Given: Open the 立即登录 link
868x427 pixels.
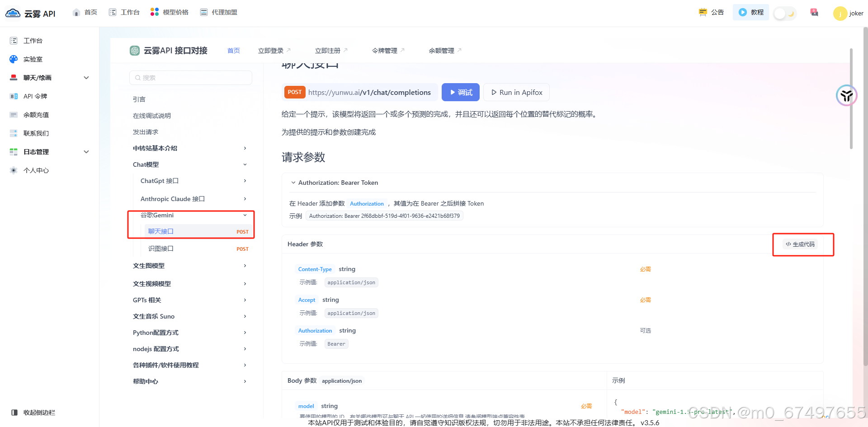Looking at the screenshot, I should (x=274, y=51).
